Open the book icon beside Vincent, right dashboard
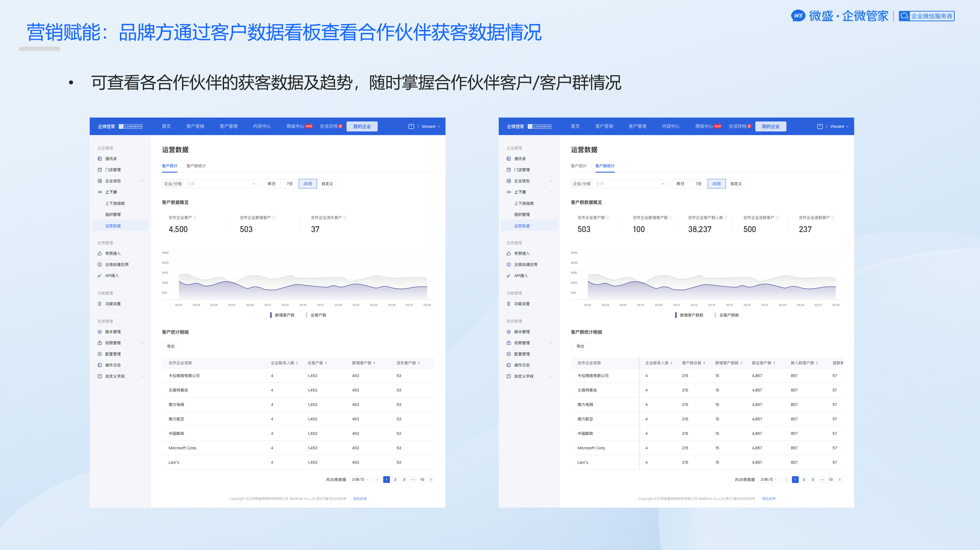The image size is (980, 550). [x=820, y=127]
